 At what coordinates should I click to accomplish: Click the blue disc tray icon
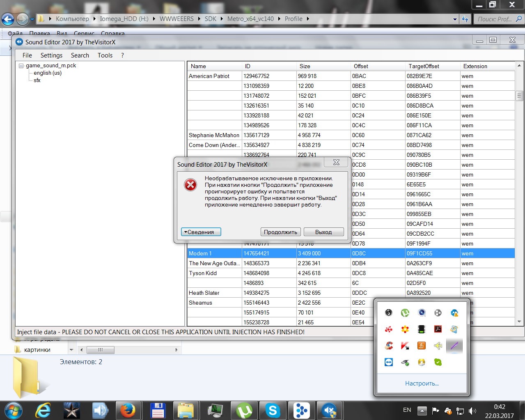pos(422,313)
